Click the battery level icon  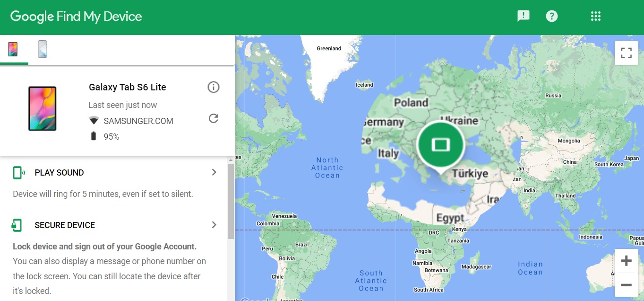(94, 136)
